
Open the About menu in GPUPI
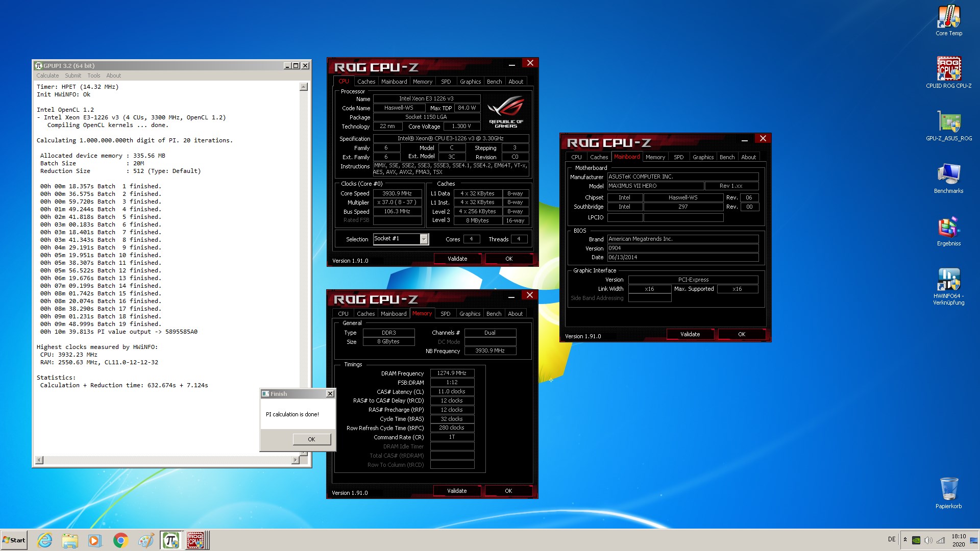click(x=114, y=76)
